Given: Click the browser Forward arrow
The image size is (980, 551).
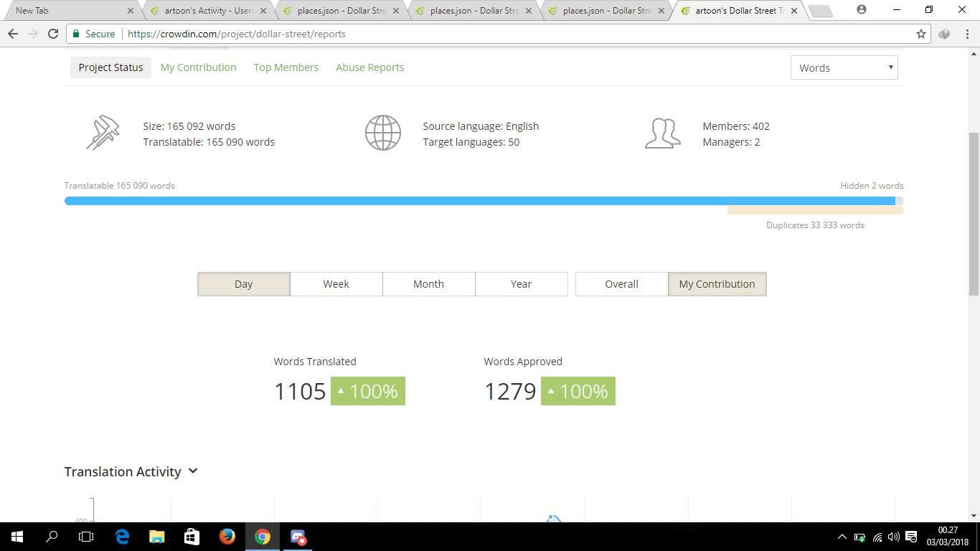Looking at the screenshot, I should tap(32, 34).
